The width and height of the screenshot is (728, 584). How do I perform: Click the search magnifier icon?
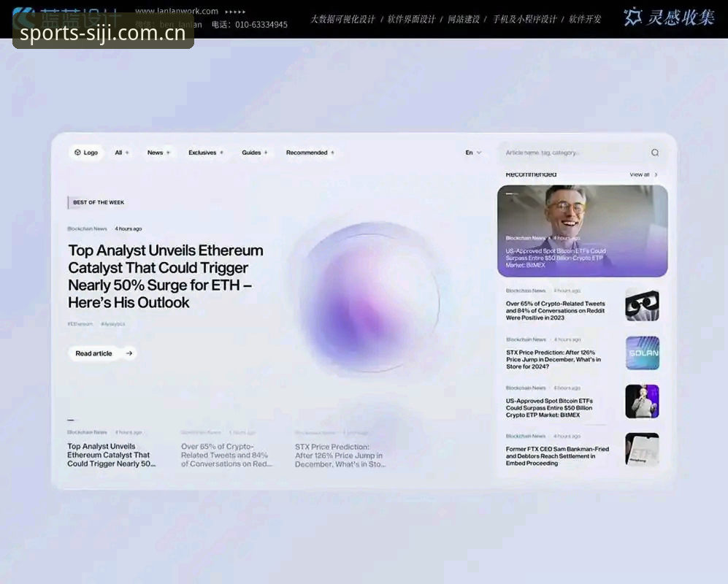click(655, 153)
